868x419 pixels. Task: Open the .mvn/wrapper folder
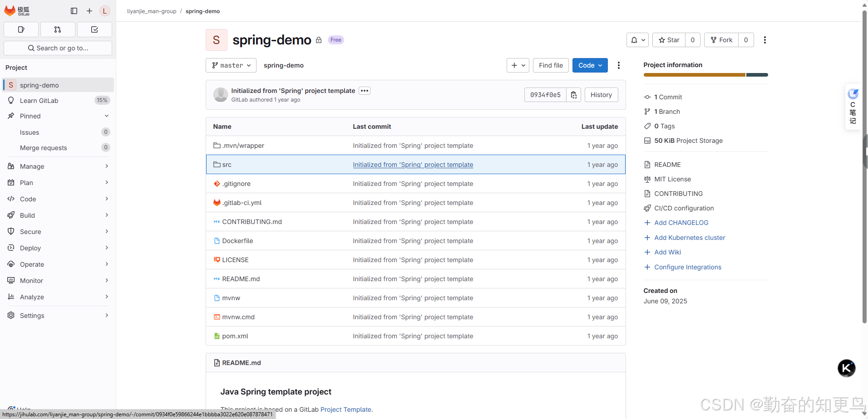point(243,146)
